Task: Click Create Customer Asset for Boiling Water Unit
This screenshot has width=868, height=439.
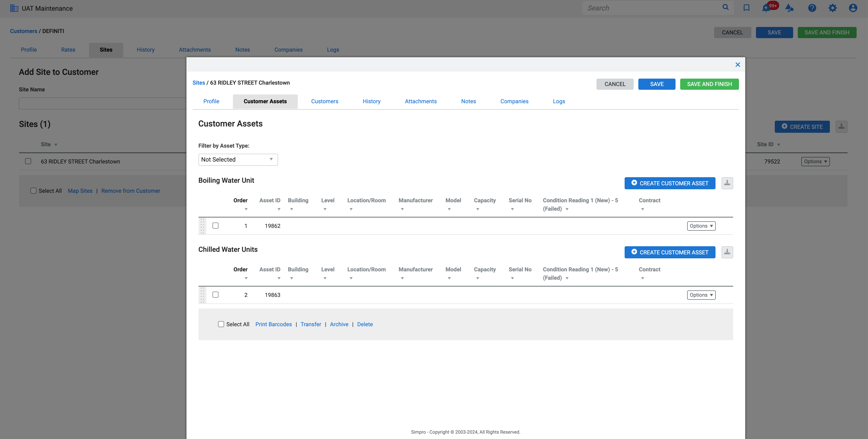Action: click(670, 183)
